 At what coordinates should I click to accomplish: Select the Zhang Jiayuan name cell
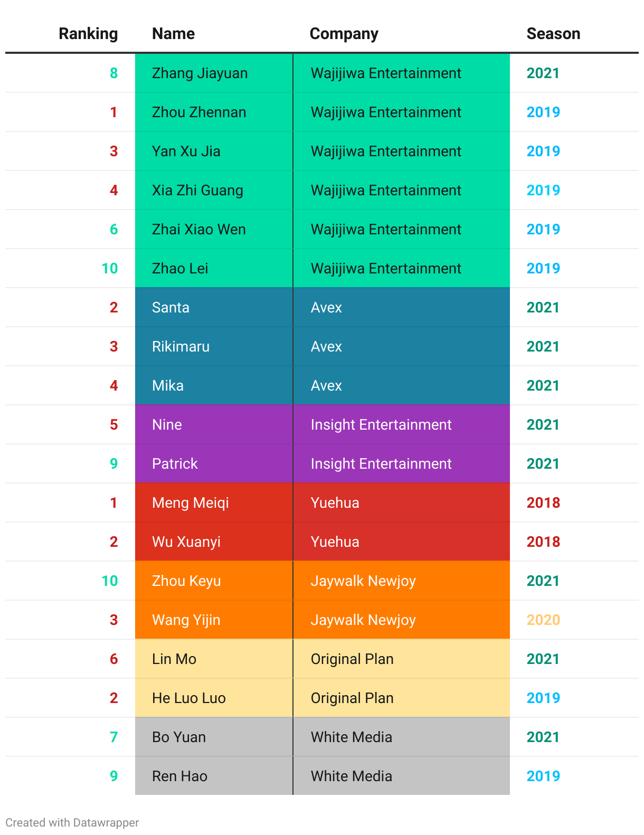click(x=200, y=73)
